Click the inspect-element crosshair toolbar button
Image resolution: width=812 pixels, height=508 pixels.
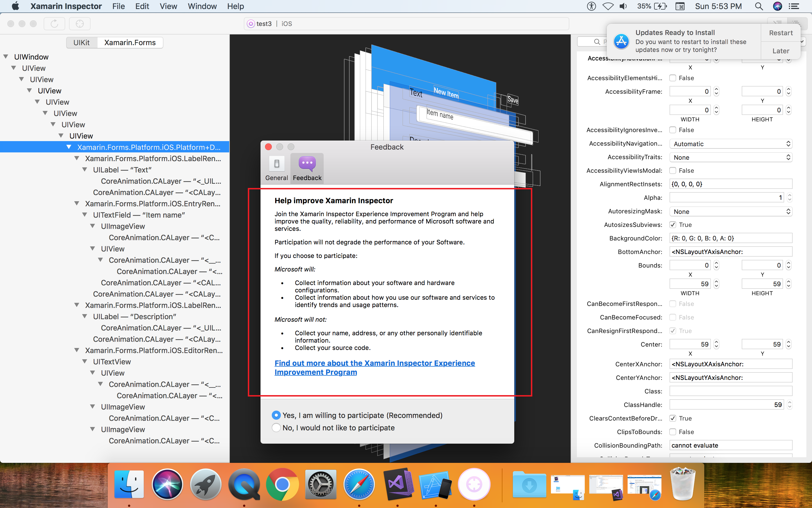80,23
